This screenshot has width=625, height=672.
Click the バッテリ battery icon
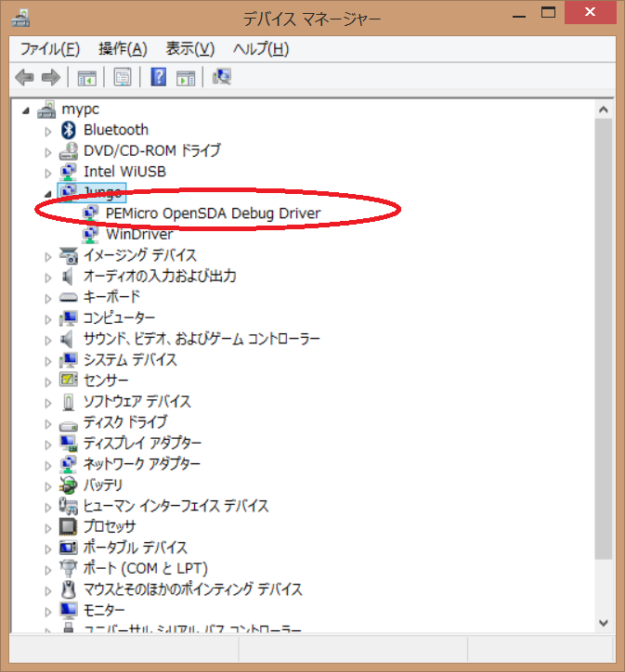click(x=69, y=485)
